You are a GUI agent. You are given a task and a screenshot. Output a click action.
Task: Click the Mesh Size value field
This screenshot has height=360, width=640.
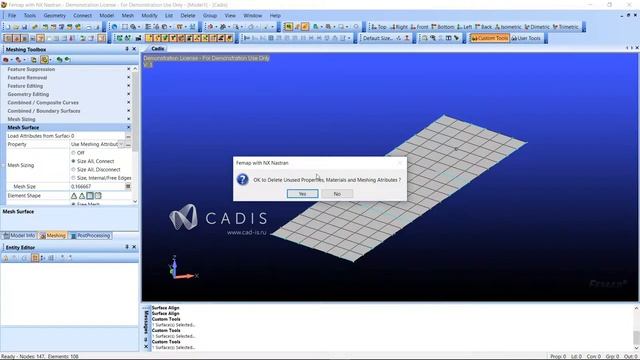coord(97,187)
